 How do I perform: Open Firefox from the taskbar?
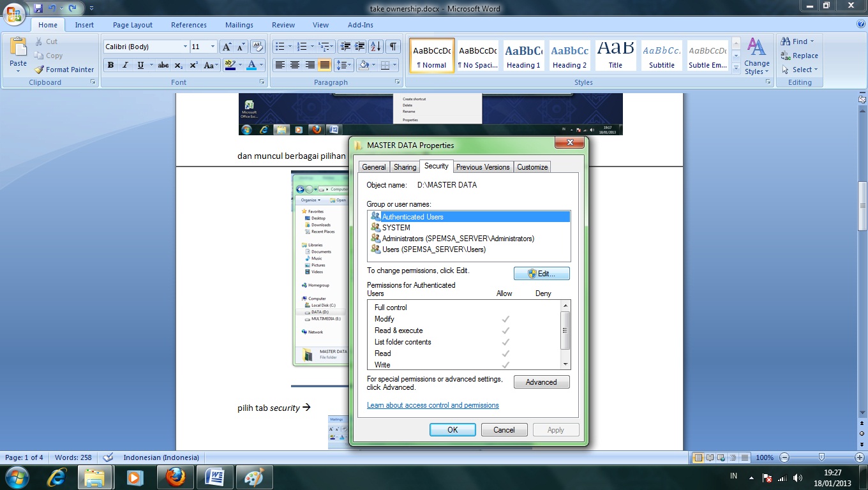176,477
